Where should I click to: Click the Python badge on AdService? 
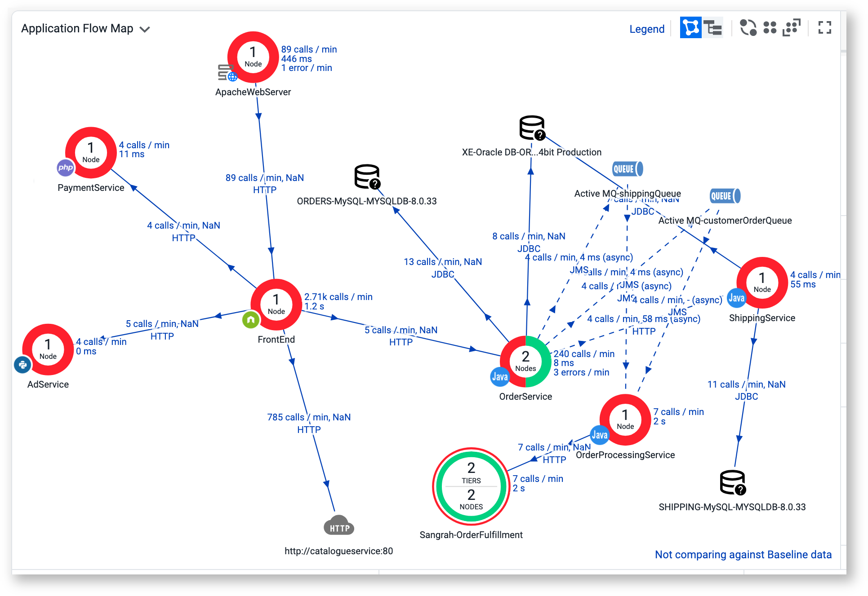point(22,365)
